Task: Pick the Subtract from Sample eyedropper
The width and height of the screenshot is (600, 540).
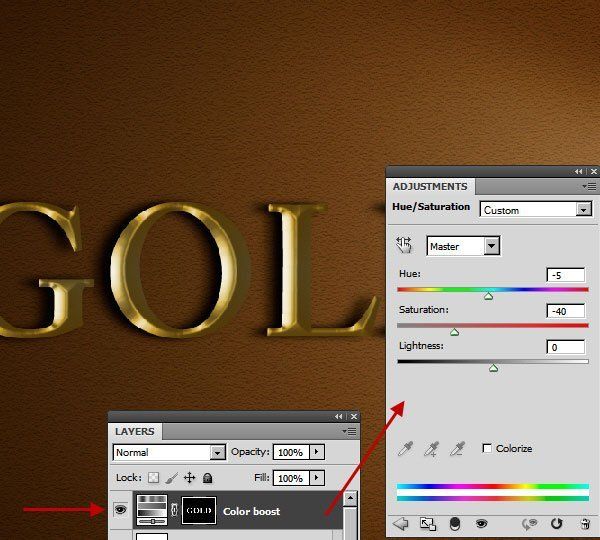Action: coord(457,449)
